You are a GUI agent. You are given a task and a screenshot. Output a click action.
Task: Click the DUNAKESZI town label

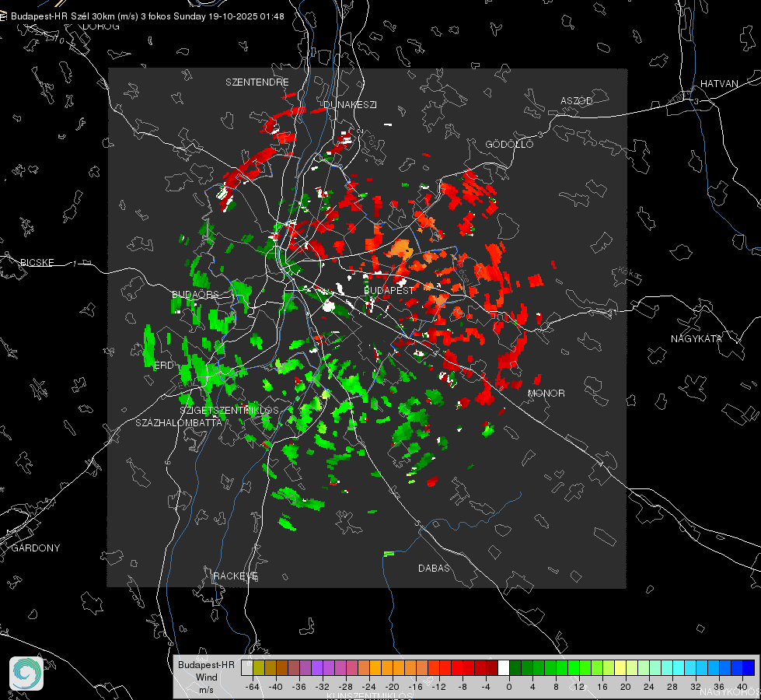point(350,104)
